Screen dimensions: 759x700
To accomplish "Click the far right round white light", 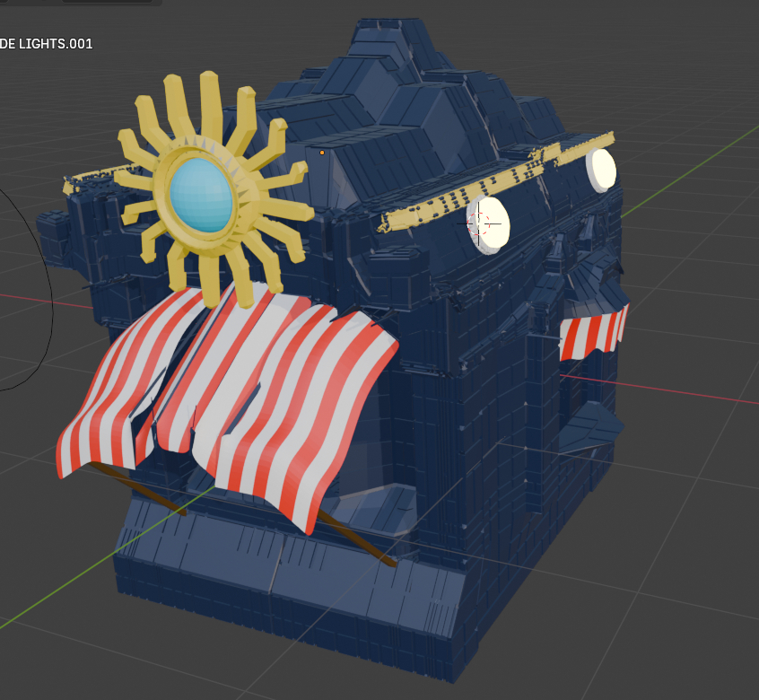I will [x=601, y=169].
